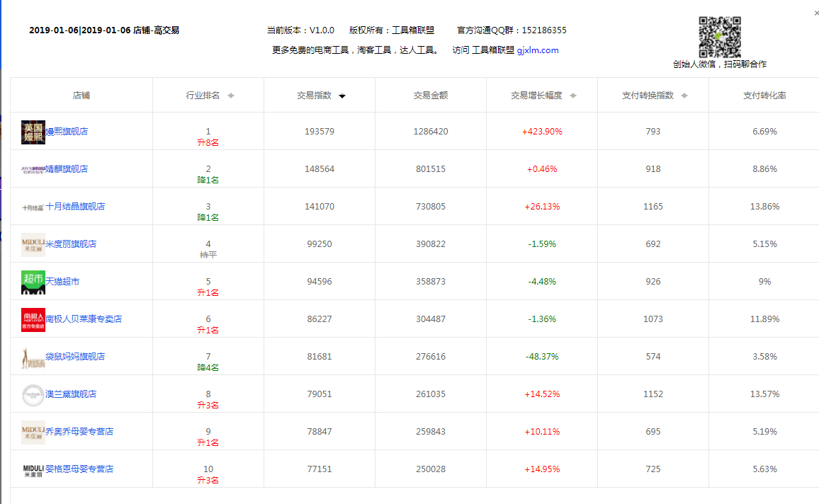Click the QR code image
Image resolution: width=819 pixels, height=504 pixels.
(x=720, y=37)
